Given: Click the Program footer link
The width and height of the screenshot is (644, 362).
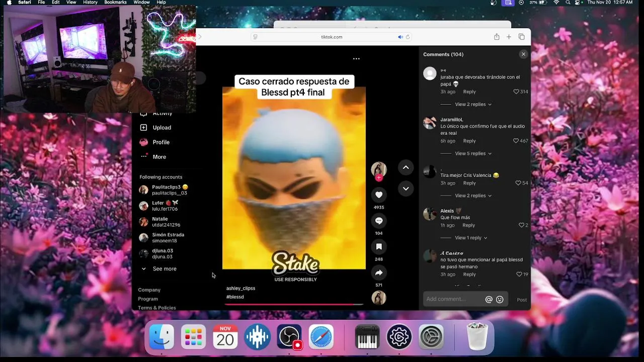Looking at the screenshot, I should pos(148,299).
